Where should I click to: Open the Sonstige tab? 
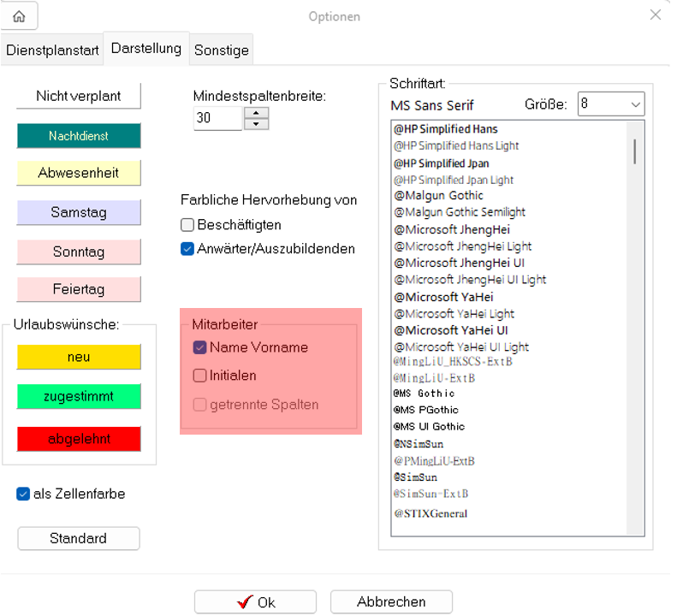222,50
